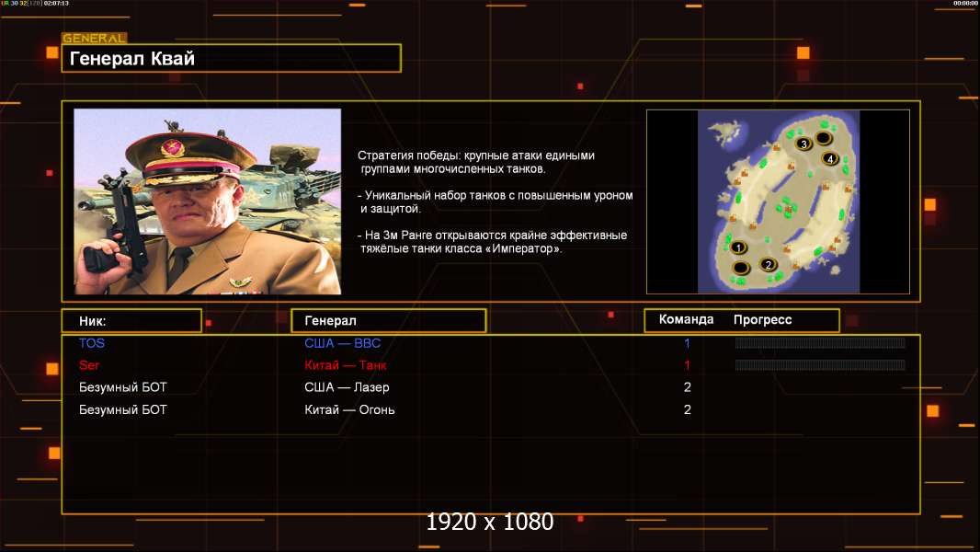Select player nickname TOS

tap(92, 343)
